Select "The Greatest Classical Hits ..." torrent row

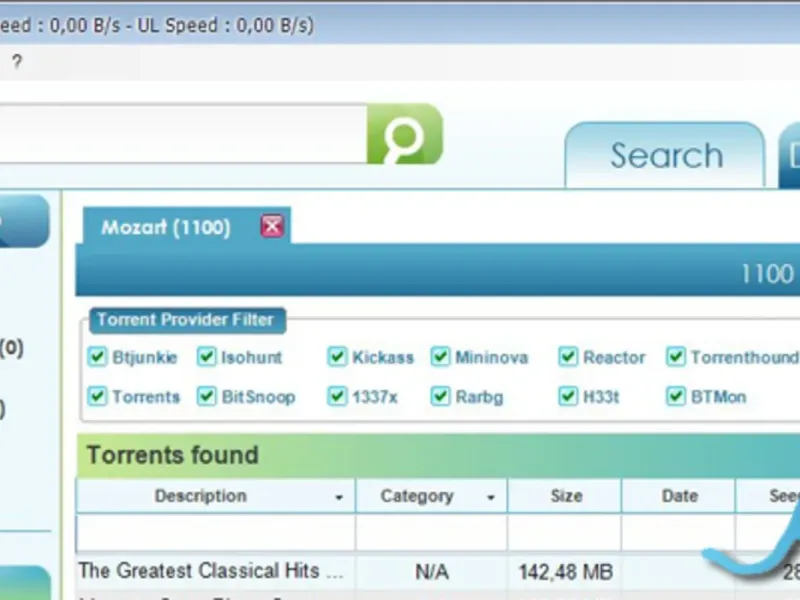click(x=438, y=571)
